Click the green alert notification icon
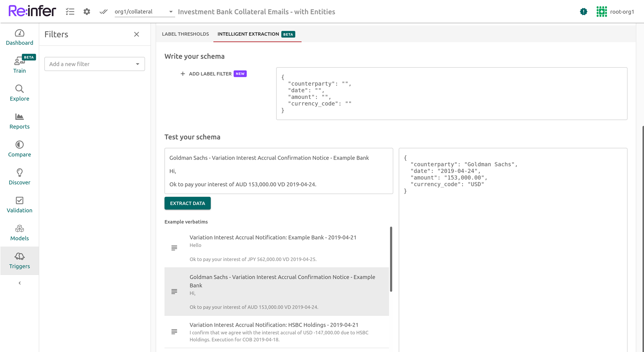The image size is (644, 352). click(584, 12)
